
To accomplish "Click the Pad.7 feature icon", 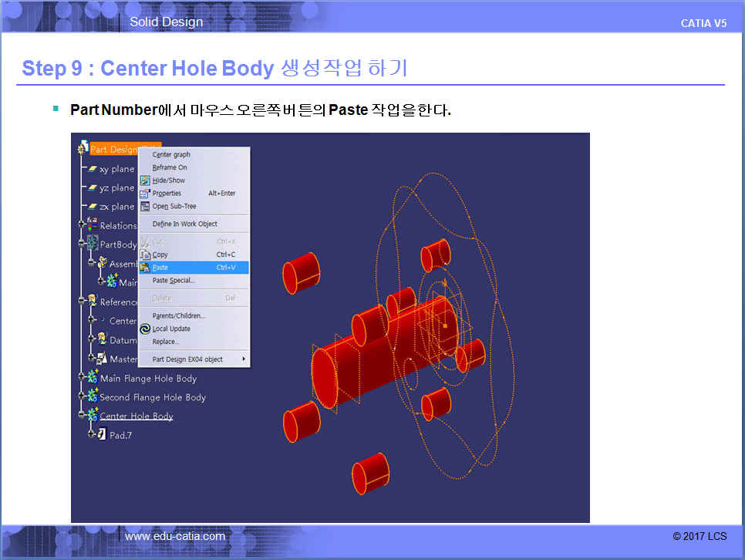I will coord(101,435).
